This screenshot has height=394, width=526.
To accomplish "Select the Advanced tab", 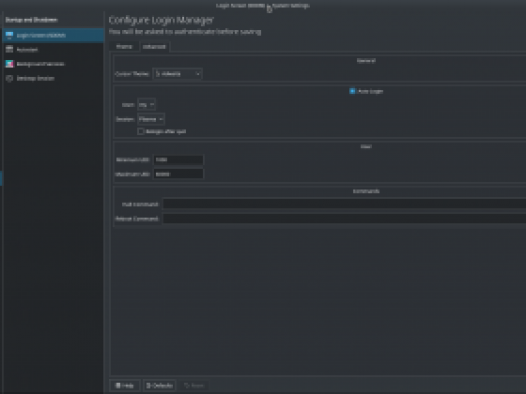I will click(154, 47).
